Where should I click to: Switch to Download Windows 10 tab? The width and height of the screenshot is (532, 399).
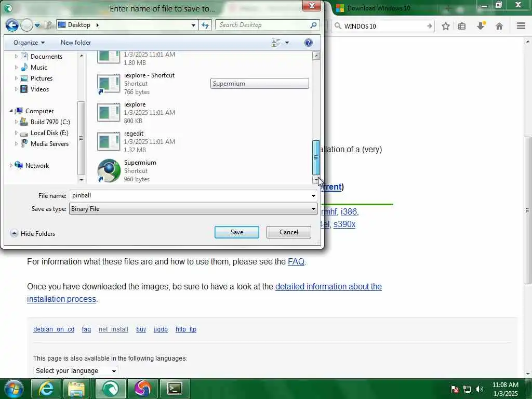coord(378,8)
